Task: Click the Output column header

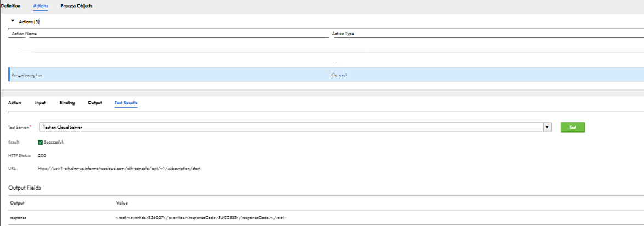Action: [17, 203]
